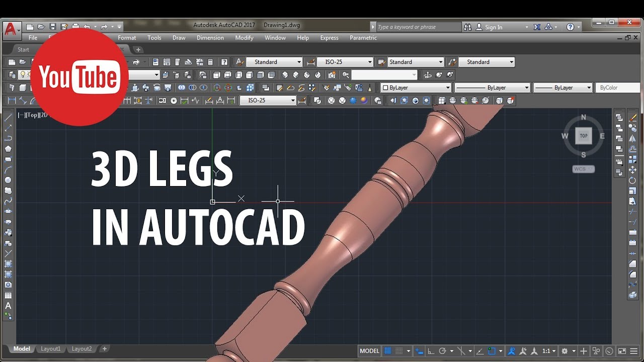Click the QuickCalc calculator toolbar icon

pos(210,62)
